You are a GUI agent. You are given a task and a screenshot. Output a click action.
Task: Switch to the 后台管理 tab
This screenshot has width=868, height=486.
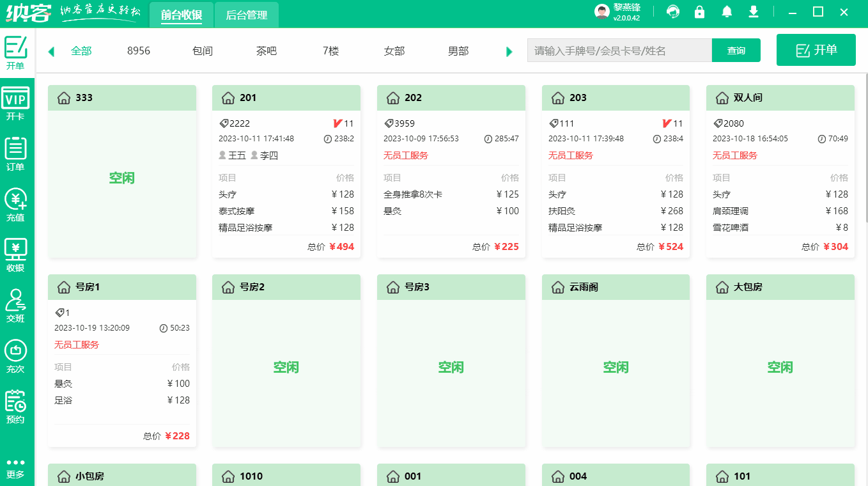pos(246,14)
